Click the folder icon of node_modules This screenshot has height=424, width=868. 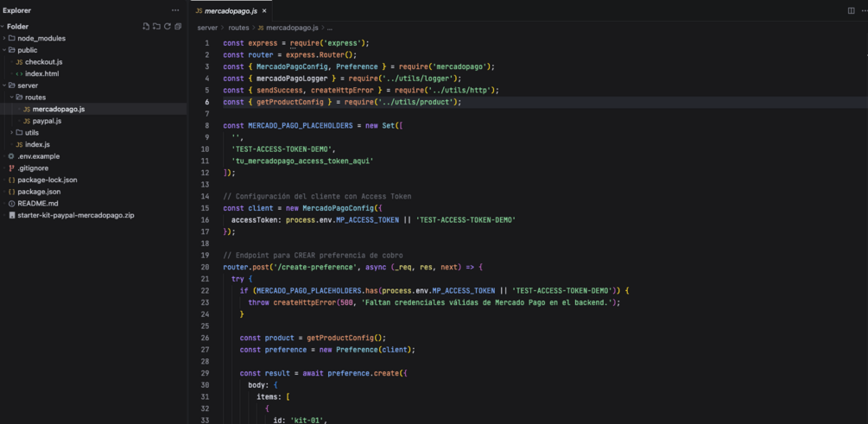[11, 38]
